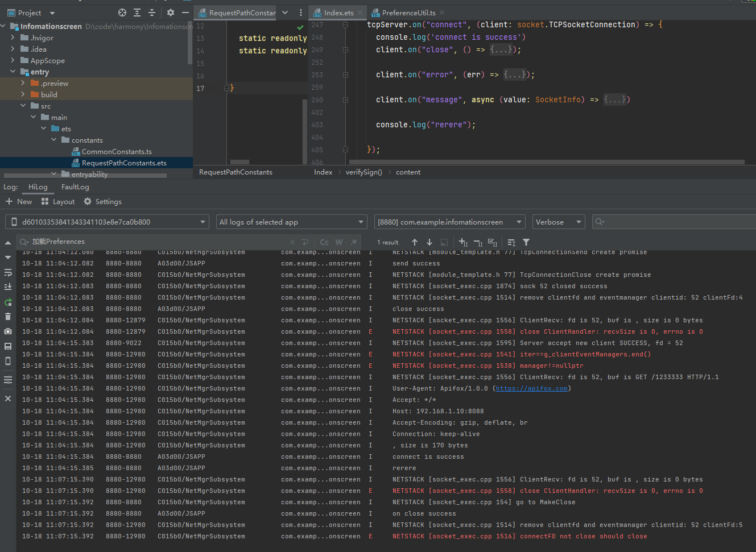
Task: Expand the build folder
Action: click(23, 94)
